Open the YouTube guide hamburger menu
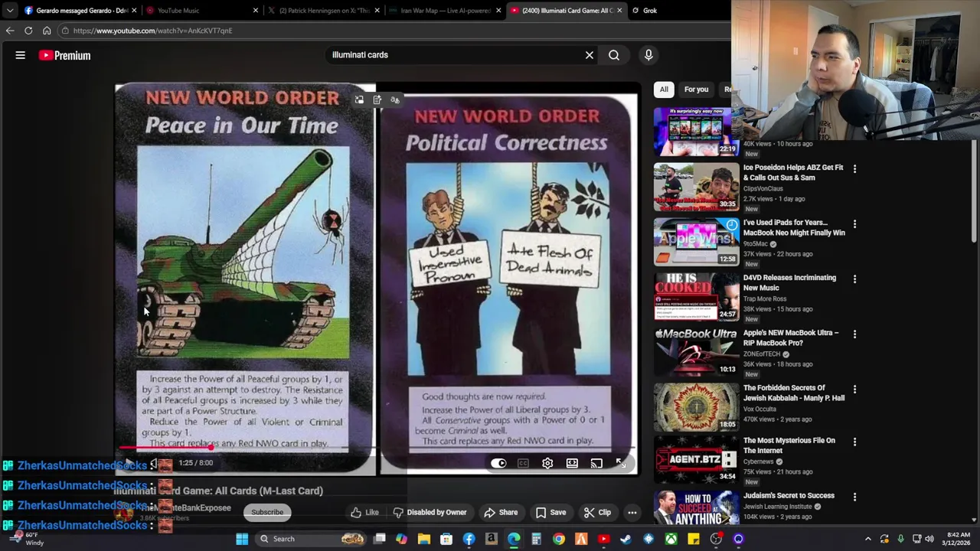980x551 pixels. click(21, 55)
